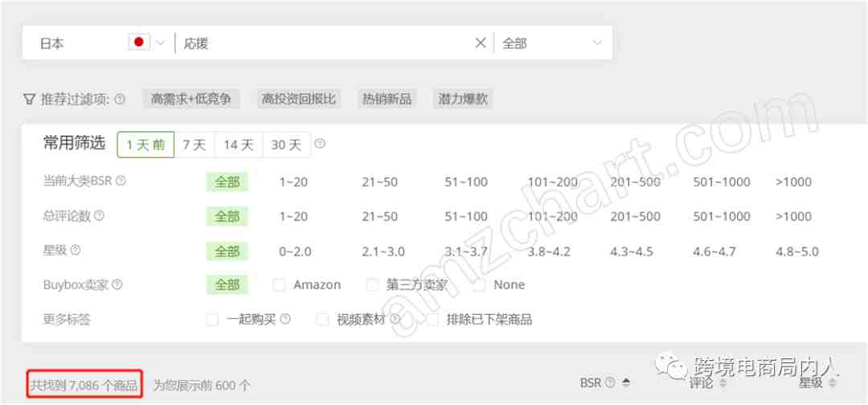Choose star rating 4.8~5.0
Image resolution: width=868 pixels, height=405 pixels.
[x=797, y=252]
